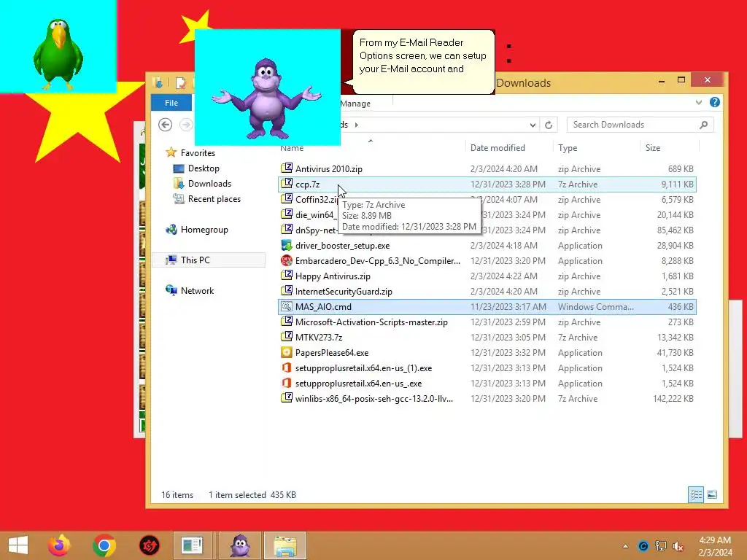Sort files by the Name column

click(x=292, y=148)
